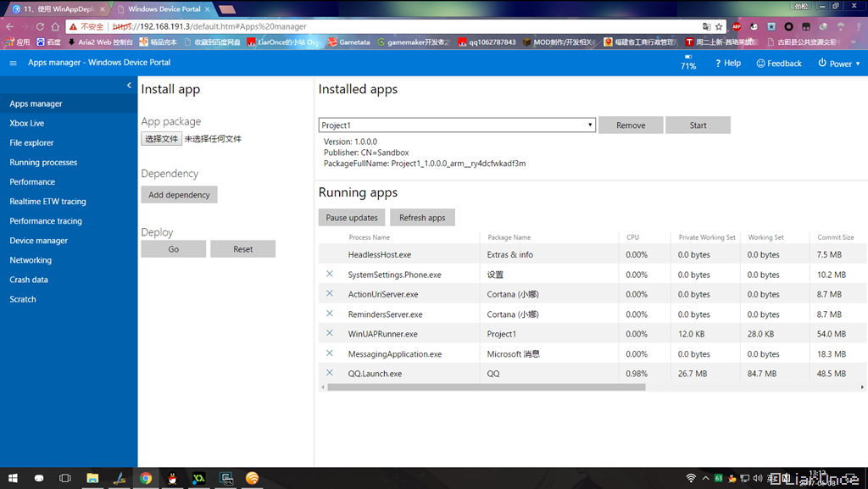Click Add dependency button
Viewport: 868px width, 489px height.
point(179,195)
